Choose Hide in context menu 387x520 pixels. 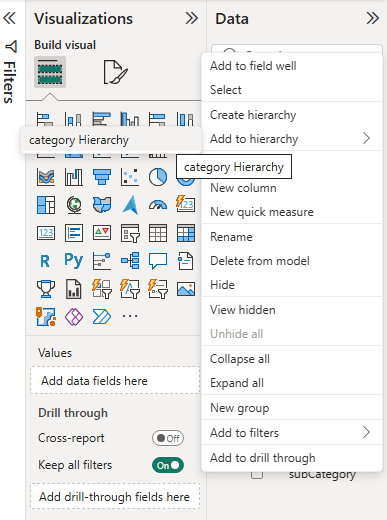point(292,285)
